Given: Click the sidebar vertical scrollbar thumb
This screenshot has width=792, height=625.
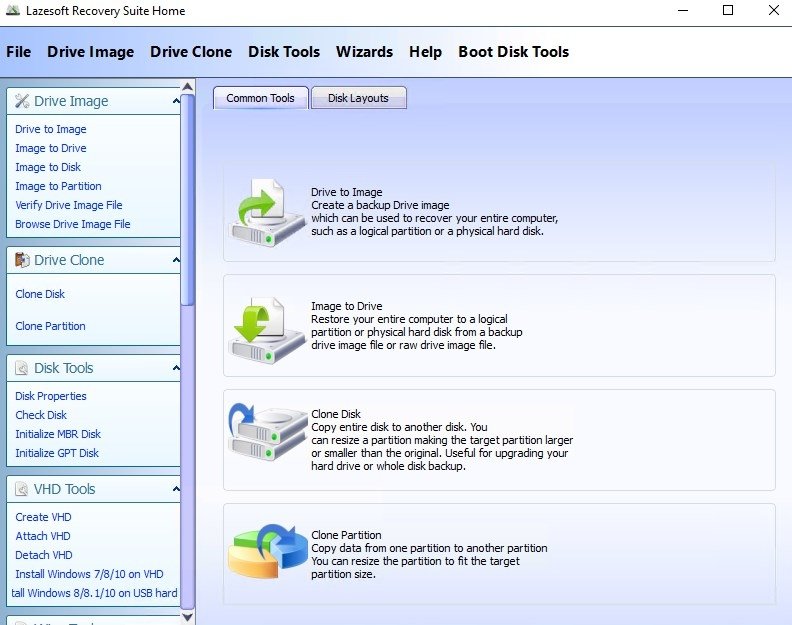Looking at the screenshot, I should tap(187, 200).
